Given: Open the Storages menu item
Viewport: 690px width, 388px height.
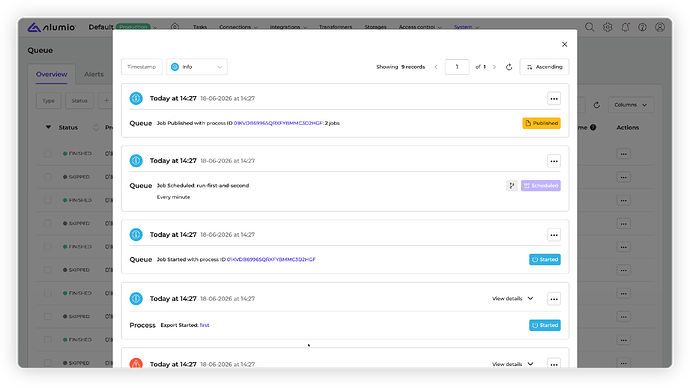Looking at the screenshot, I should point(375,27).
